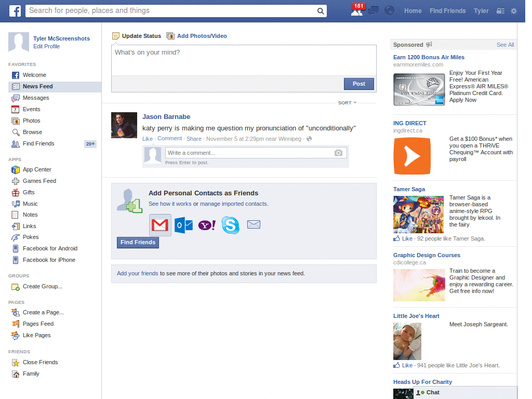Open Earn 1200 Bonus Air Miles ad
The image size is (532, 399).
[x=429, y=57]
